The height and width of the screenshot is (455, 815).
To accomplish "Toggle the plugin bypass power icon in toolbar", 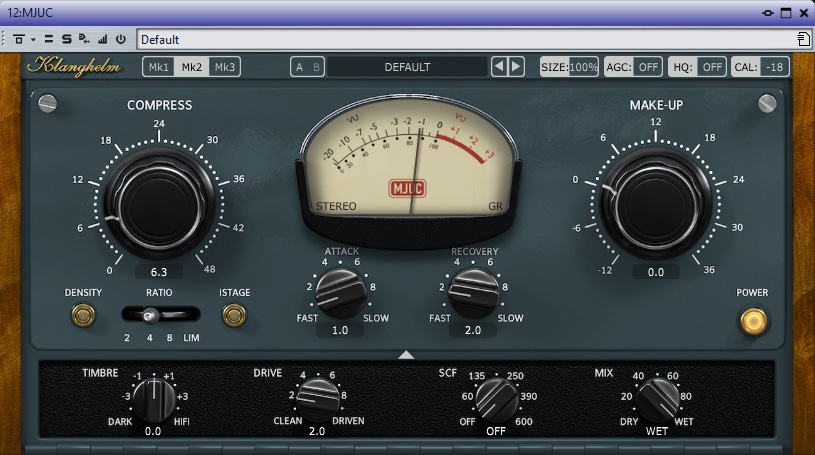I will 121,39.
